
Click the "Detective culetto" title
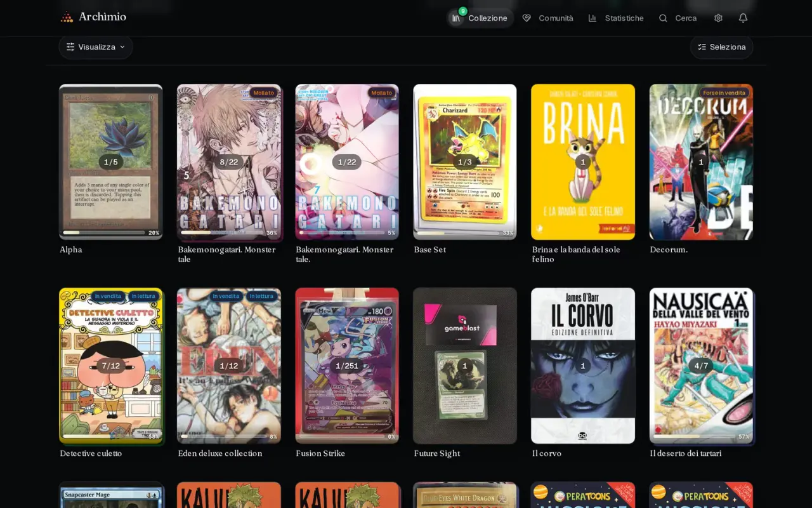coord(91,453)
